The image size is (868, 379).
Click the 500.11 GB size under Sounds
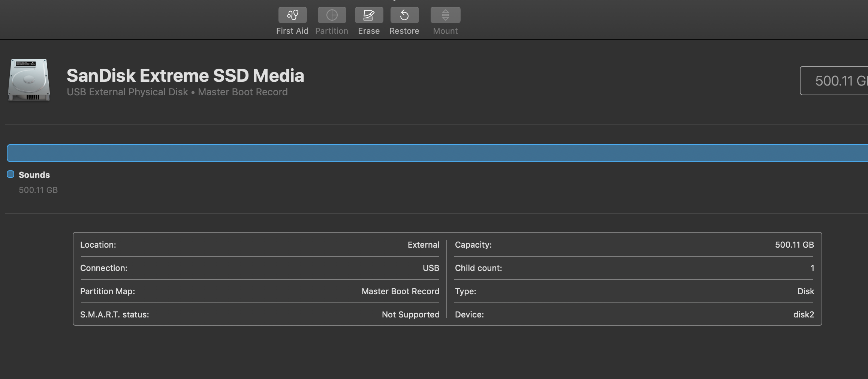coord(38,190)
